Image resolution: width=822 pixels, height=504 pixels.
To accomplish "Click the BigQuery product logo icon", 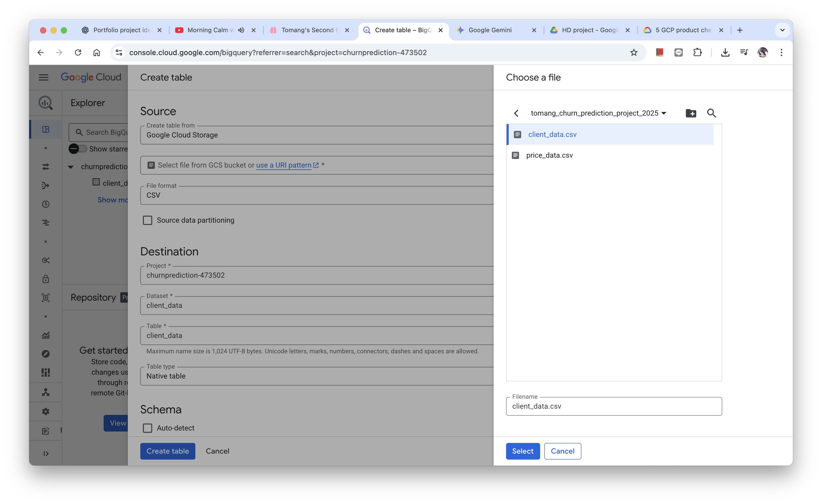I will pos(45,103).
